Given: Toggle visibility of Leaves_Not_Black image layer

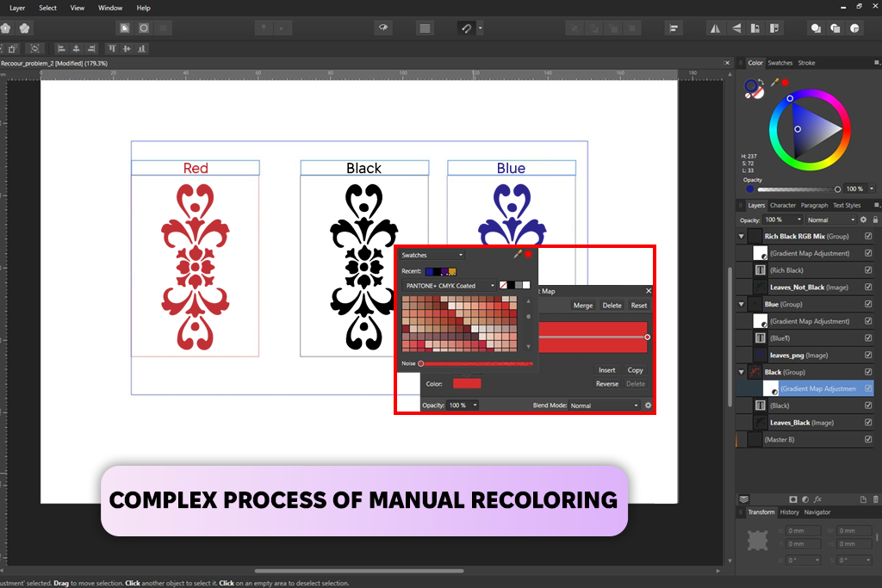Looking at the screenshot, I should [x=868, y=288].
